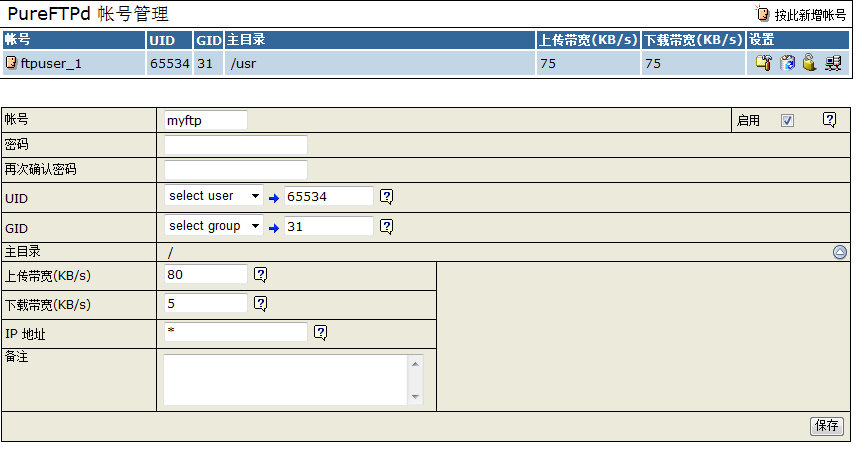867x456 pixels.
Task: Click the folder-with-hammer edit icon for ftpuser_1
Action: pyautogui.click(x=763, y=63)
